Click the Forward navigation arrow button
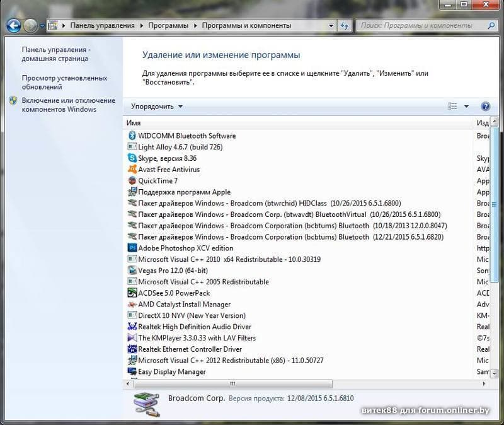Image resolution: width=504 pixels, height=425 pixels. point(30,26)
